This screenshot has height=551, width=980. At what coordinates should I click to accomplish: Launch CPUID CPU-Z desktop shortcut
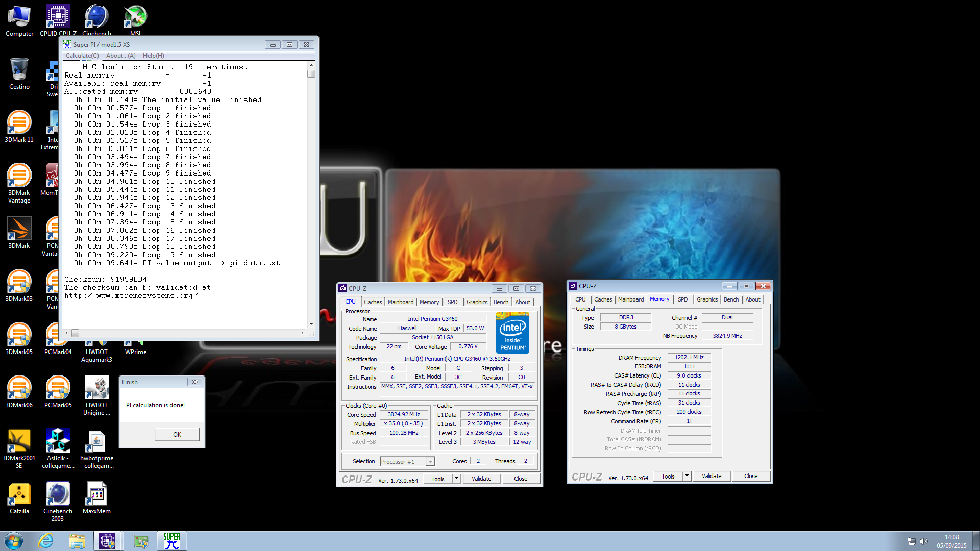click(58, 21)
